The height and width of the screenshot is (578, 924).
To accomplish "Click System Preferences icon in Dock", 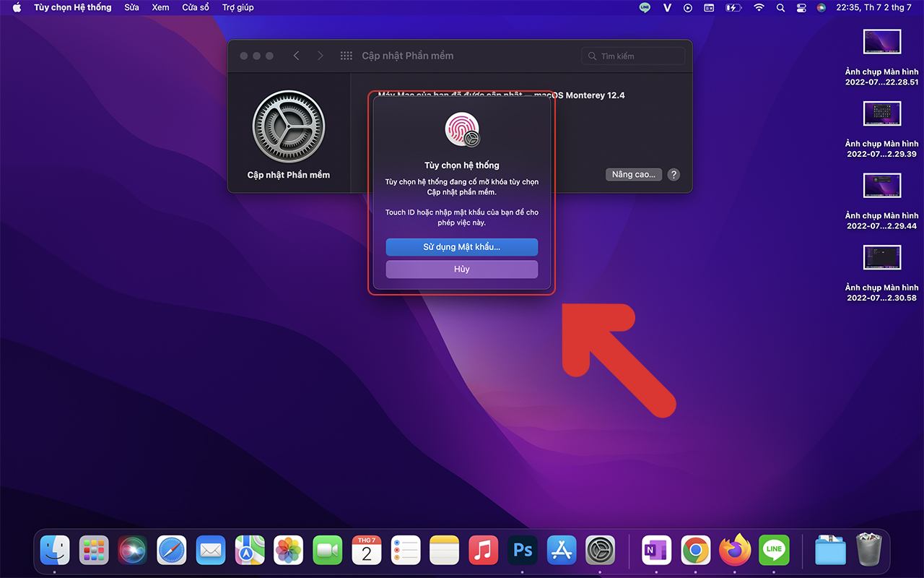I will [x=601, y=551].
